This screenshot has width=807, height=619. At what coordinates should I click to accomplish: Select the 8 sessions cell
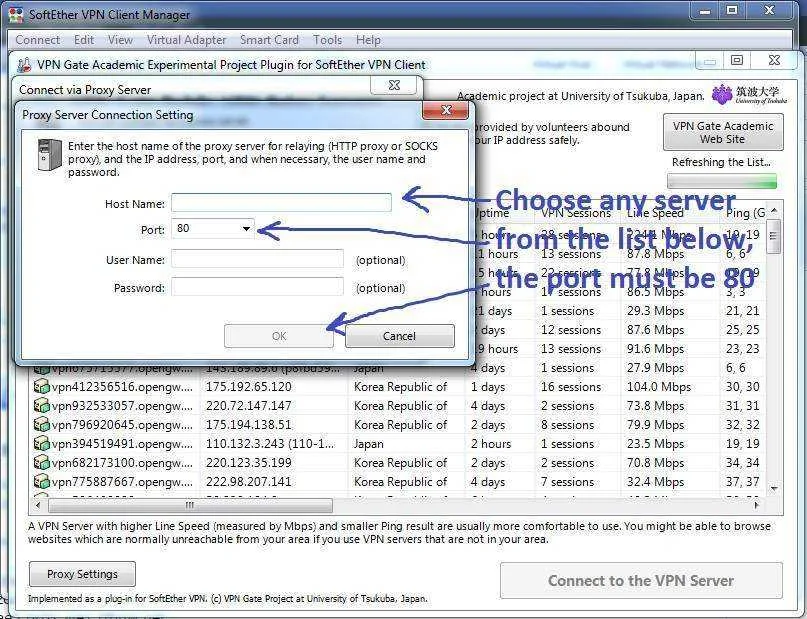click(567, 425)
